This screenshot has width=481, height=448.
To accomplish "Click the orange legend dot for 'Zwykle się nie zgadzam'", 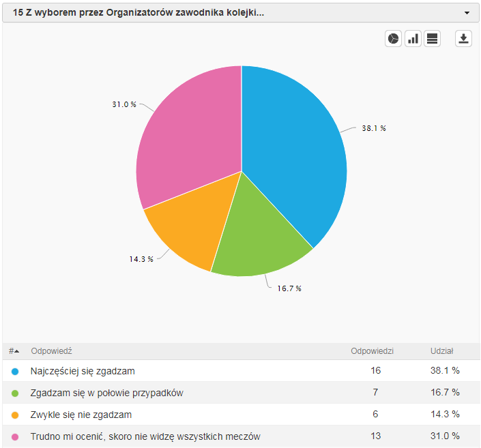I will tap(15, 415).
